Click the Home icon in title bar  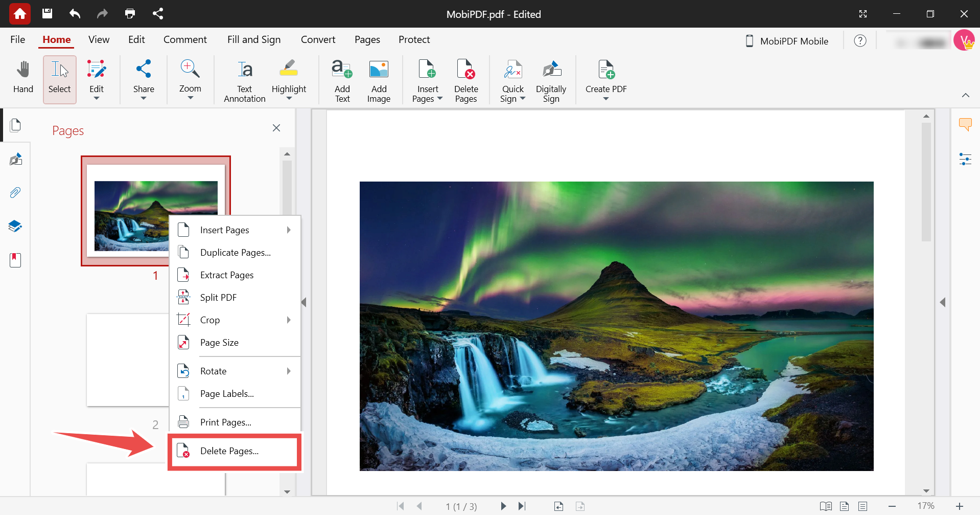pos(20,14)
